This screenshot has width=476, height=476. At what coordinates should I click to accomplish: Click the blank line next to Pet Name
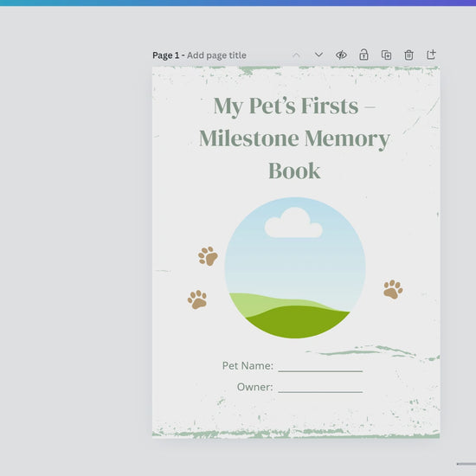click(x=320, y=371)
